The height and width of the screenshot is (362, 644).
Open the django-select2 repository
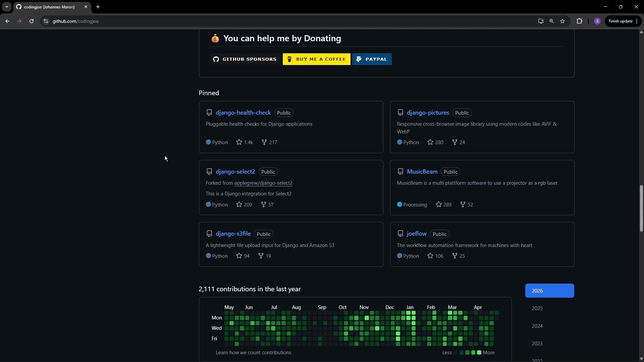click(235, 172)
